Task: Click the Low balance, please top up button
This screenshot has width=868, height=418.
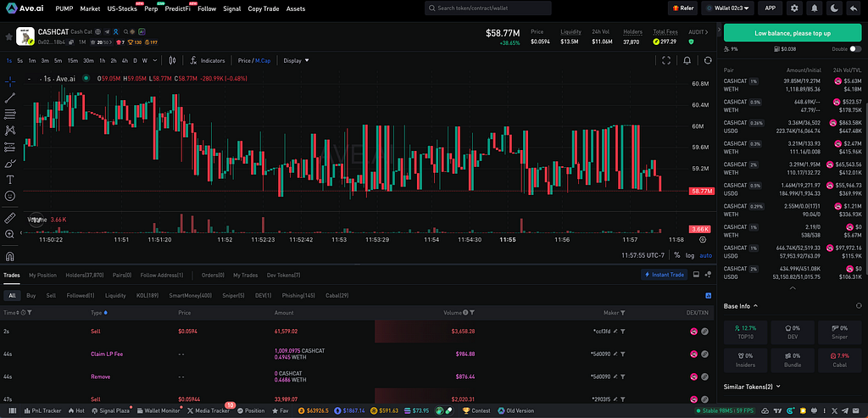Action: coord(793,33)
